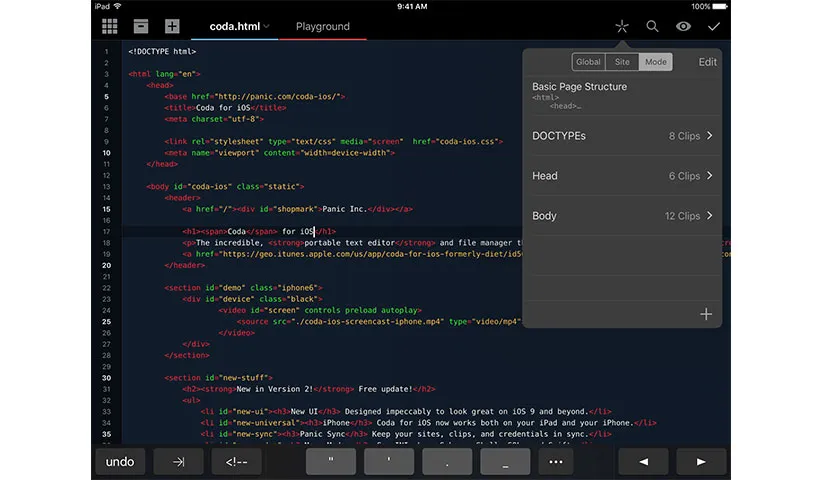The height and width of the screenshot is (480, 822).
Task: Select the Global clips segment
Action: pyautogui.click(x=588, y=62)
